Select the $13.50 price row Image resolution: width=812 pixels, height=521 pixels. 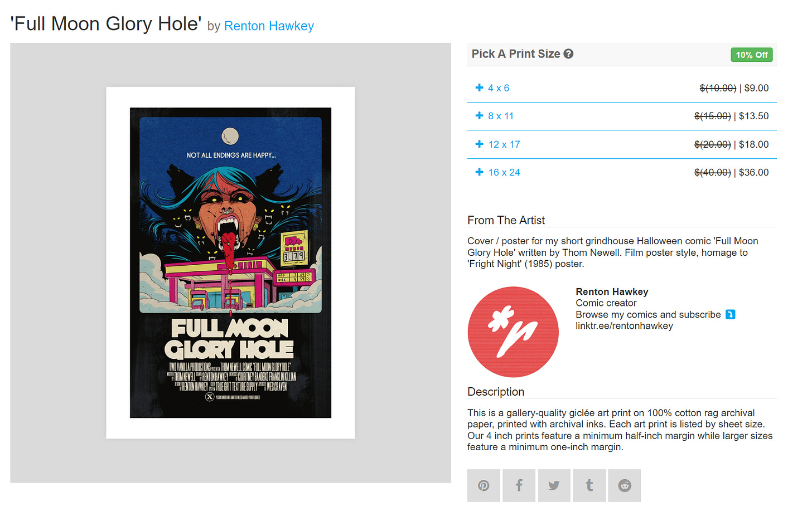622,116
